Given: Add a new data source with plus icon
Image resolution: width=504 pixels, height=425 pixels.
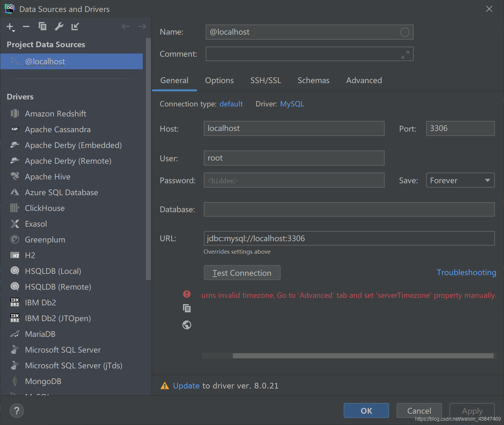Looking at the screenshot, I should (10, 27).
